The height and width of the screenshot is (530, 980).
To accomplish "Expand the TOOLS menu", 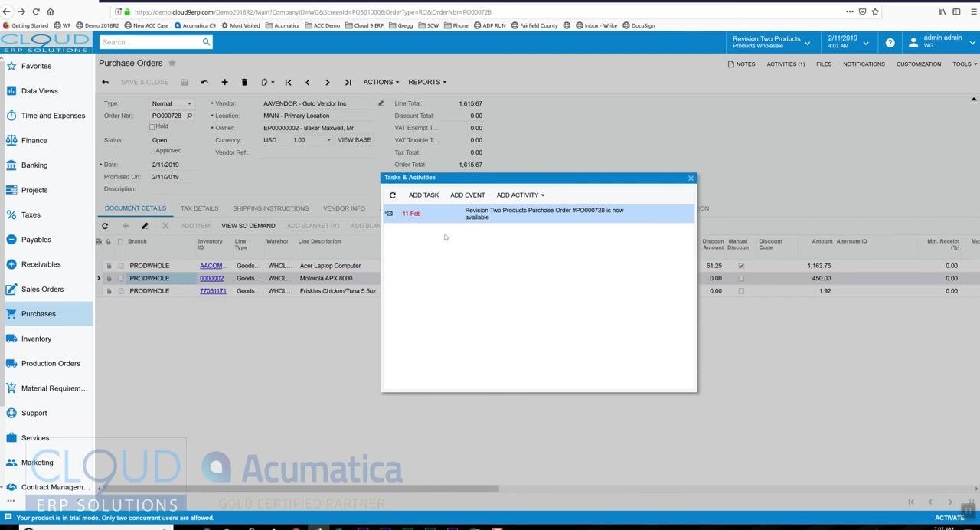I will [965, 64].
